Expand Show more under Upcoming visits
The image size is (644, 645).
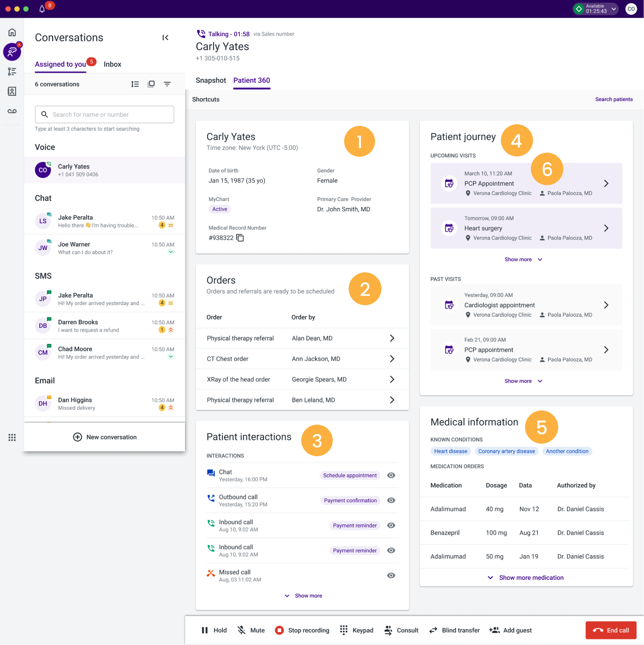point(523,259)
